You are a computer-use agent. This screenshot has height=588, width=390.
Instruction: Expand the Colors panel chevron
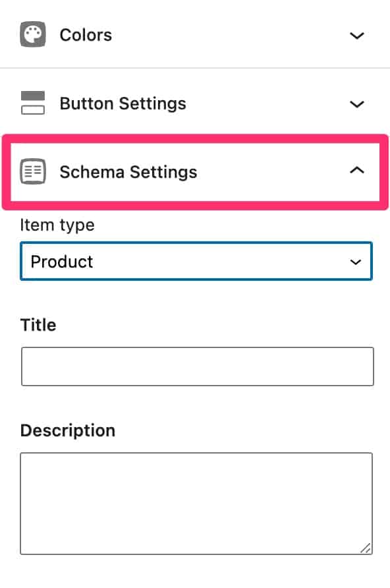(x=356, y=36)
